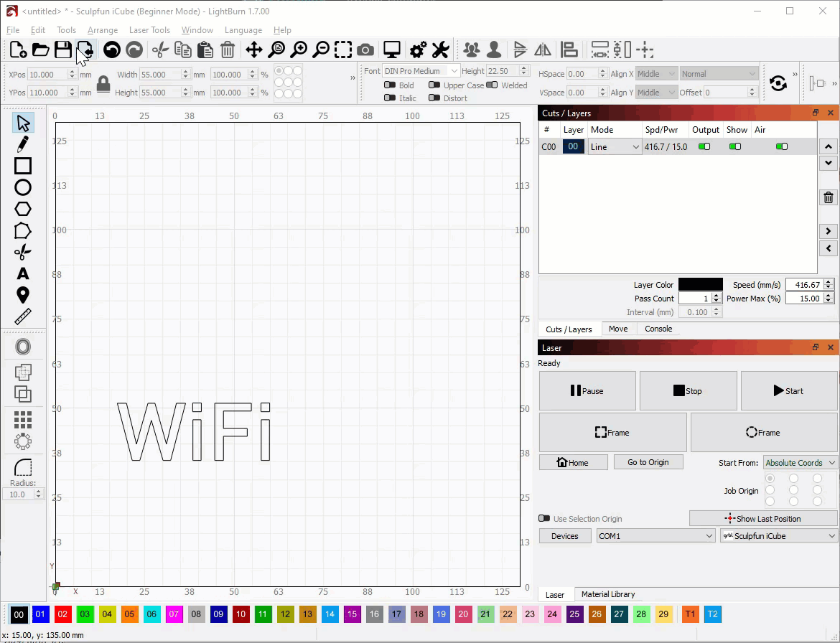840x643 pixels.
Task: Click the Go to Origin button
Action: (648, 462)
